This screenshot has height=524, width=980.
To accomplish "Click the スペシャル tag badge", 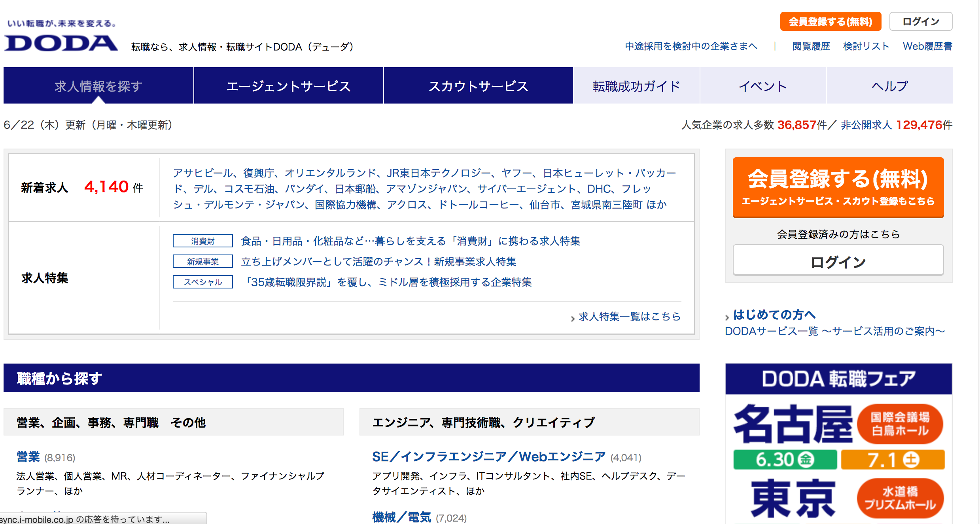I will click(202, 282).
